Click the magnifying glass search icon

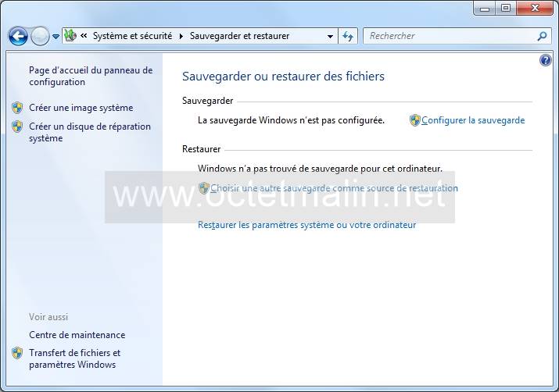(542, 36)
